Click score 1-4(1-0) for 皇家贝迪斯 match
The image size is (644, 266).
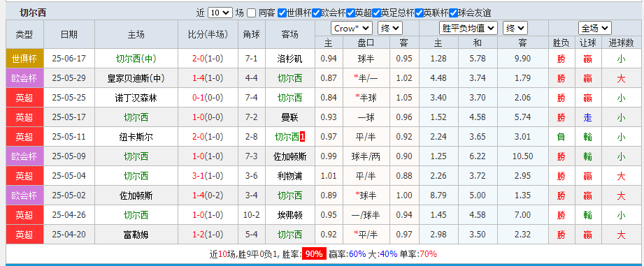[208, 78]
